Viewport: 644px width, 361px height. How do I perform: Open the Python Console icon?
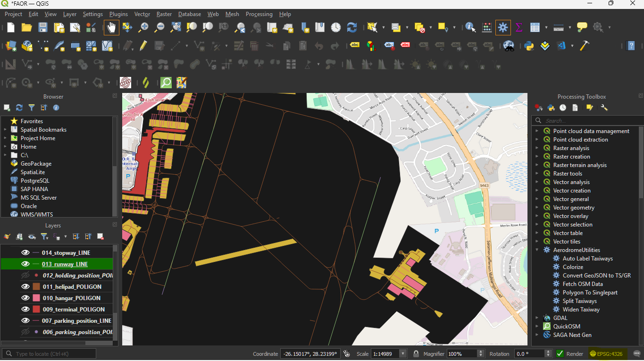pos(529,46)
